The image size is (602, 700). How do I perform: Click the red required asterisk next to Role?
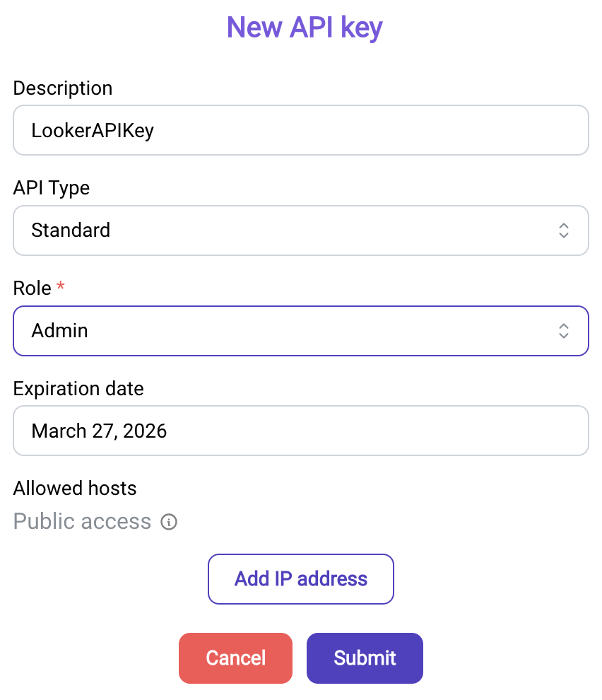[61, 285]
